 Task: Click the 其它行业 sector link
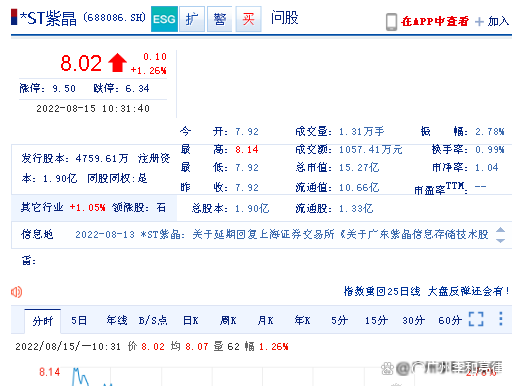(42, 207)
